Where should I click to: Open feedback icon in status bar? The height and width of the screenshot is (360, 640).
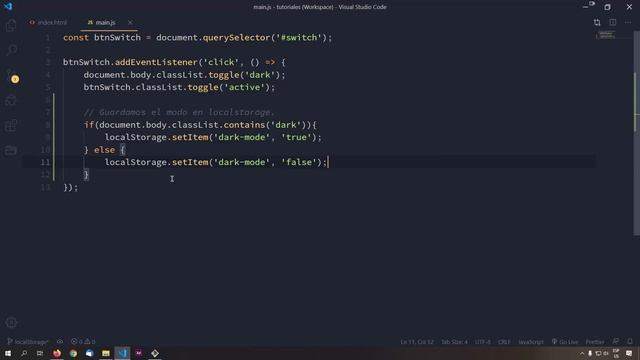[616, 341]
